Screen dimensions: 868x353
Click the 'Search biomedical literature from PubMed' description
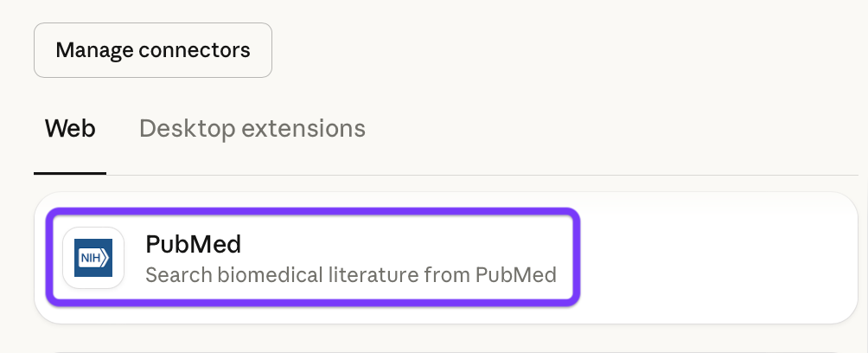(350, 275)
